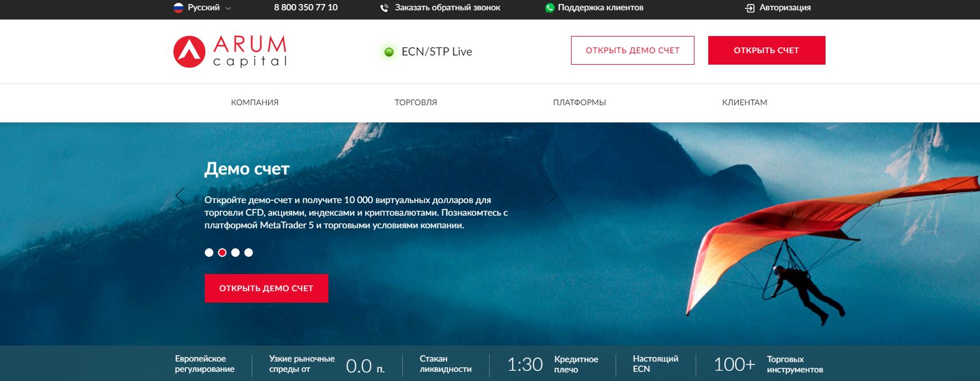
Task: Click Узкие рыночные спреды от text
Action: [x=302, y=364]
